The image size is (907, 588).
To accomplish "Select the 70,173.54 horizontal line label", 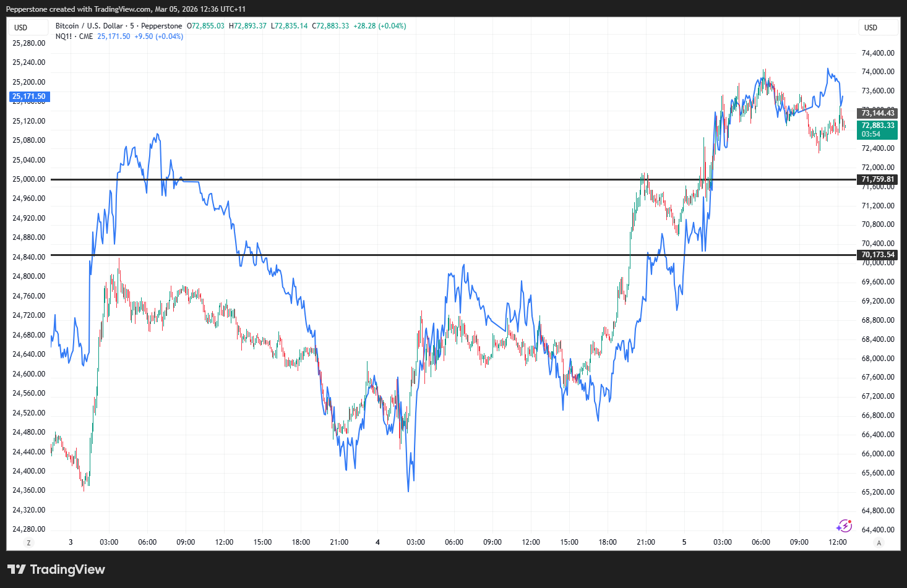I will coord(877,255).
